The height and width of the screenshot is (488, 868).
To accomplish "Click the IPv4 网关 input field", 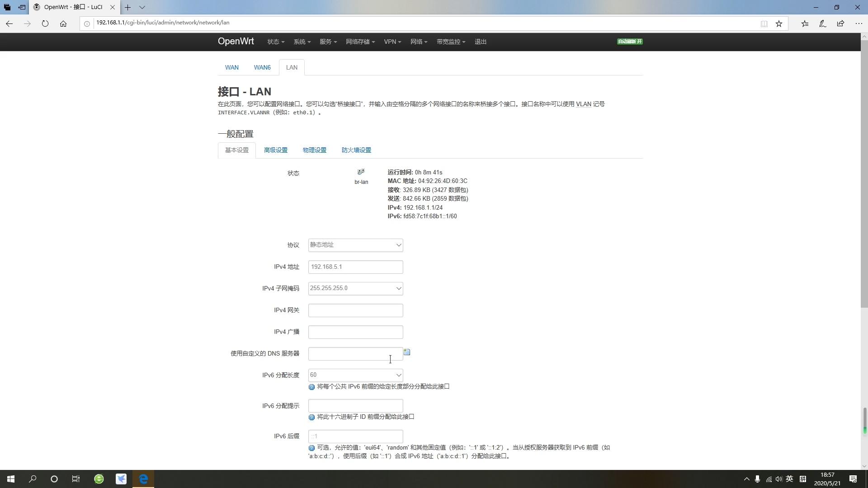I will (355, 310).
